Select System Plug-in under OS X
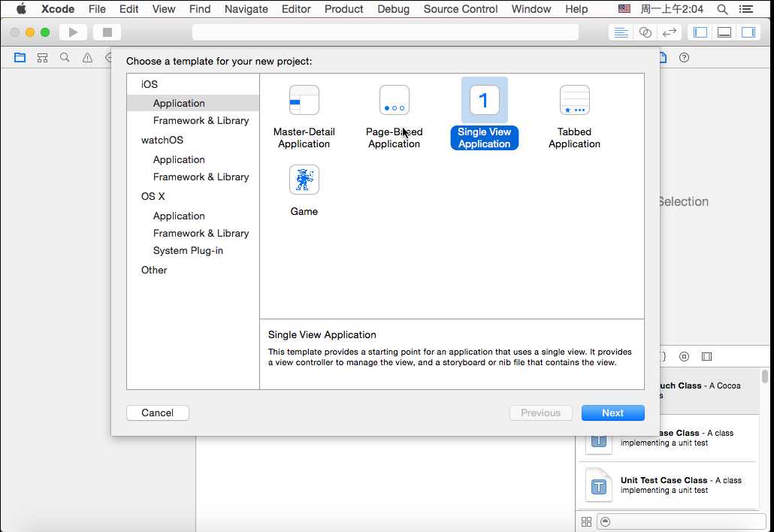774x532 pixels. (188, 251)
